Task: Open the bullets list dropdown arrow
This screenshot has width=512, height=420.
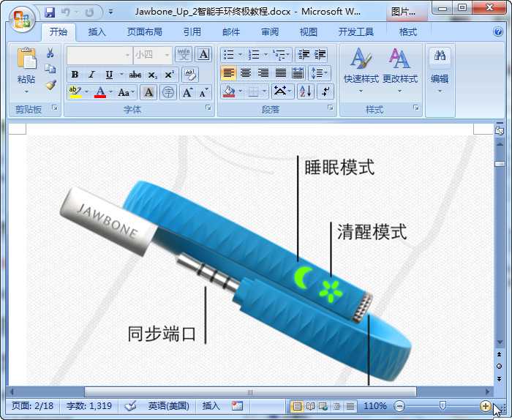Action: 241,55
